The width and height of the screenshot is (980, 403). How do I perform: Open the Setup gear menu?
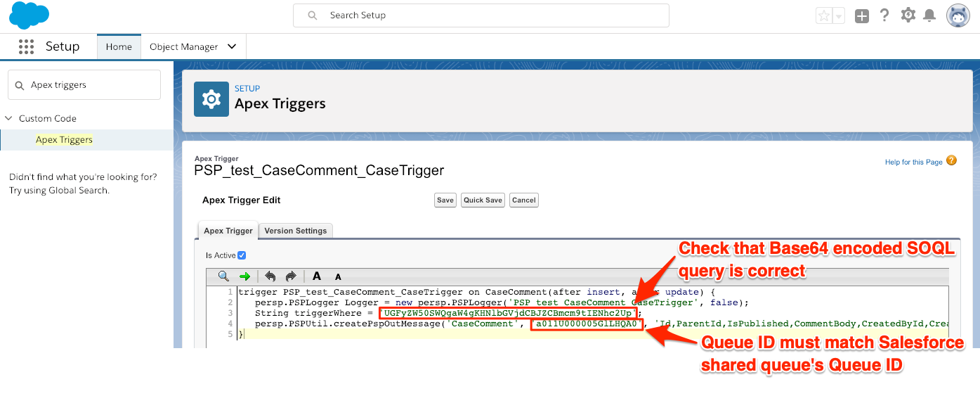tap(908, 15)
